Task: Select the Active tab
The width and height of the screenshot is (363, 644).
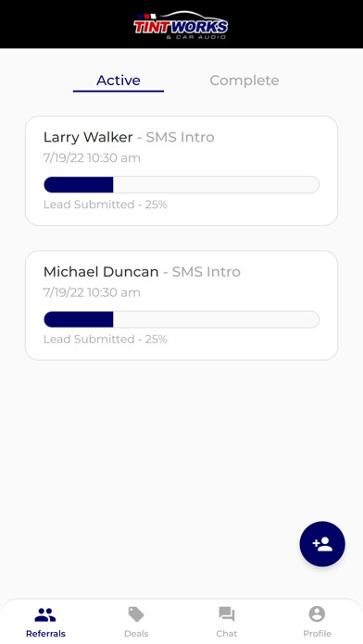Action: click(x=119, y=80)
